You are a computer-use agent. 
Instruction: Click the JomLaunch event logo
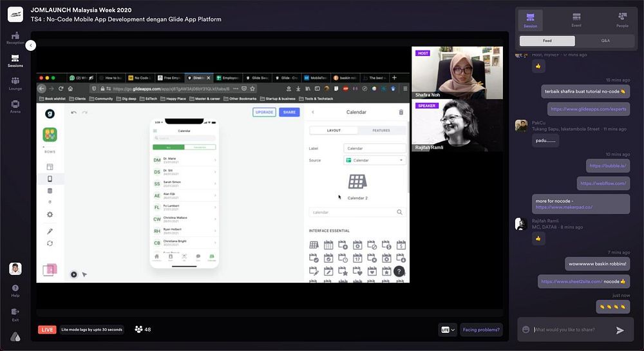tap(15, 14)
